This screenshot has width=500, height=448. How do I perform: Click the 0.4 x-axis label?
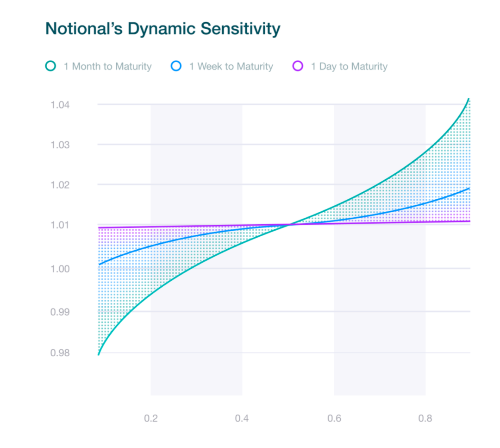(x=242, y=418)
